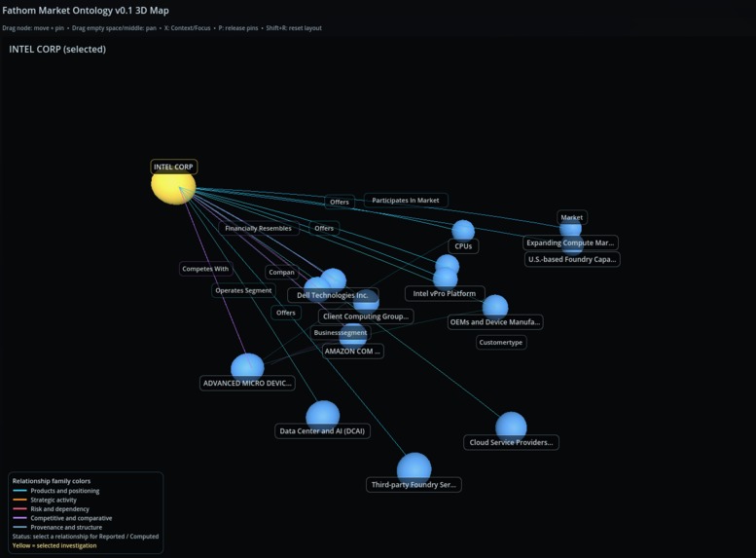Click the blue sphere above OEMs and Device Manufa...
Image resolution: width=756 pixels, height=558 pixels.
tap(495, 307)
